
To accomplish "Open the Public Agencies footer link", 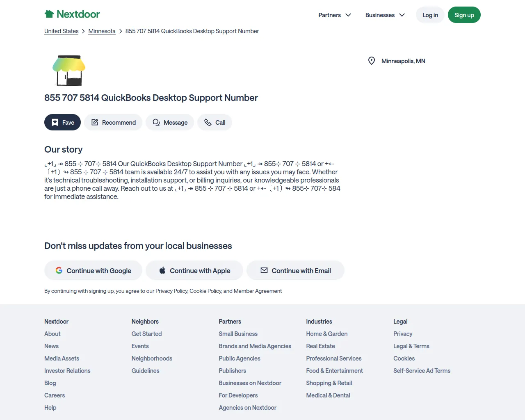I will coord(240,358).
